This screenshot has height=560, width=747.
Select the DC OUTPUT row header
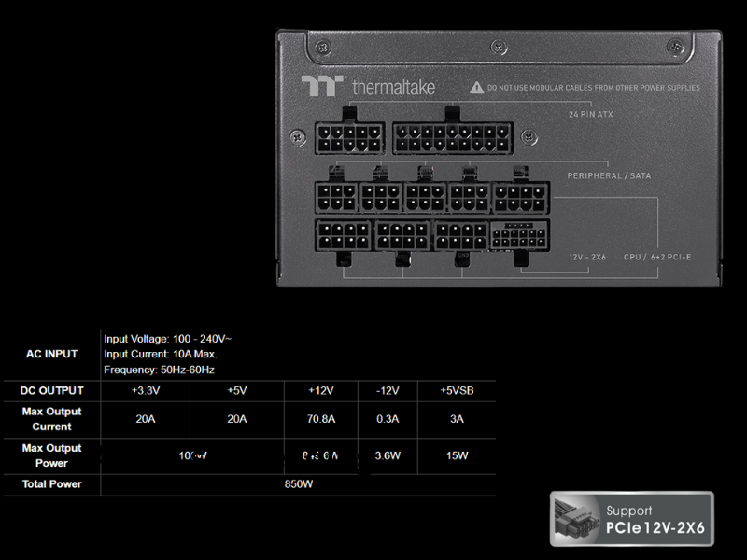pyautogui.click(x=51, y=391)
